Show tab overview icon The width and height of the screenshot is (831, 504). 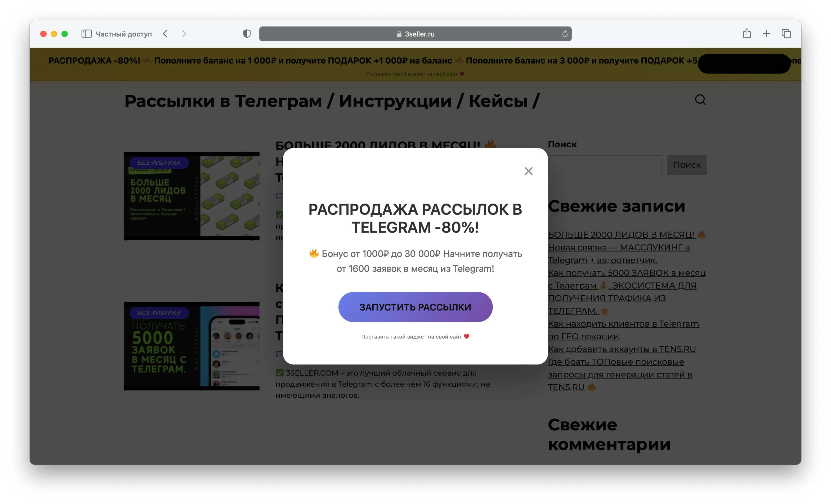[x=786, y=34]
